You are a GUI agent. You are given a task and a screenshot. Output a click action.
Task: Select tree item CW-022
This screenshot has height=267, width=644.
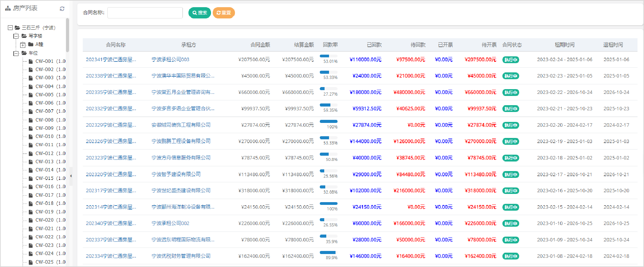50,237
